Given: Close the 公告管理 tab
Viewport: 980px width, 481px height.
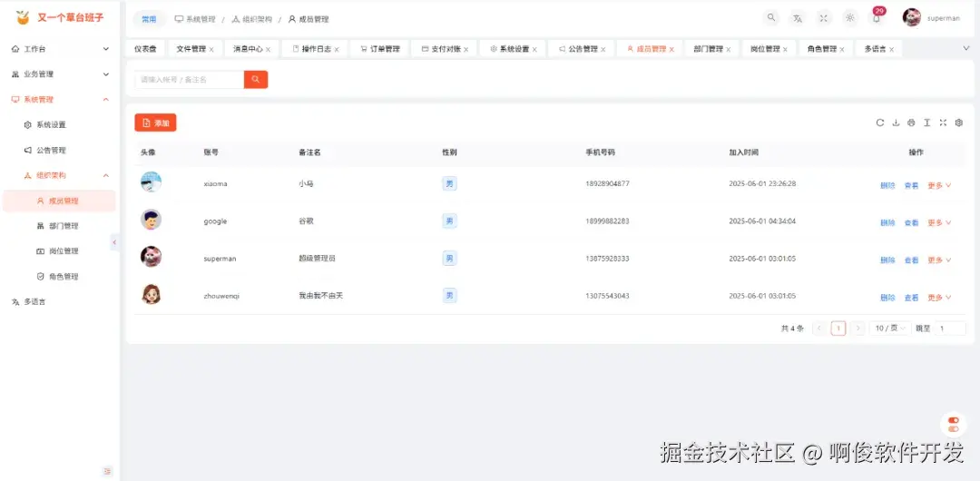Looking at the screenshot, I should 603,49.
